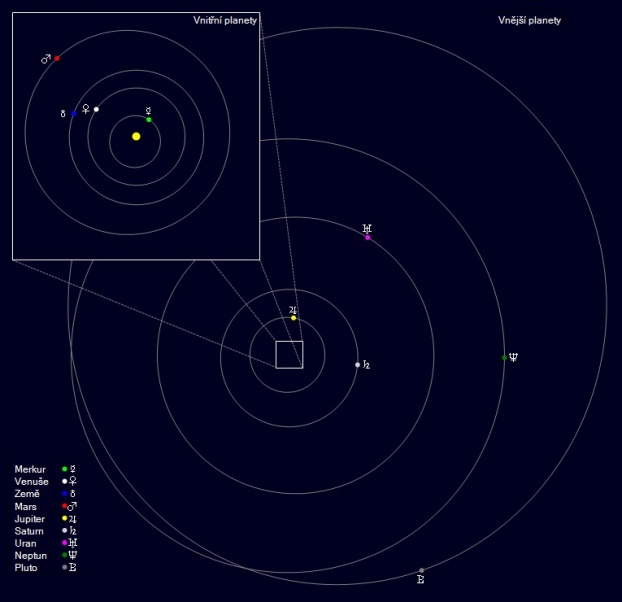Viewport: 622px width, 602px height.
Task: Click the 'Vnitřní planety' heading
Action: (225, 20)
